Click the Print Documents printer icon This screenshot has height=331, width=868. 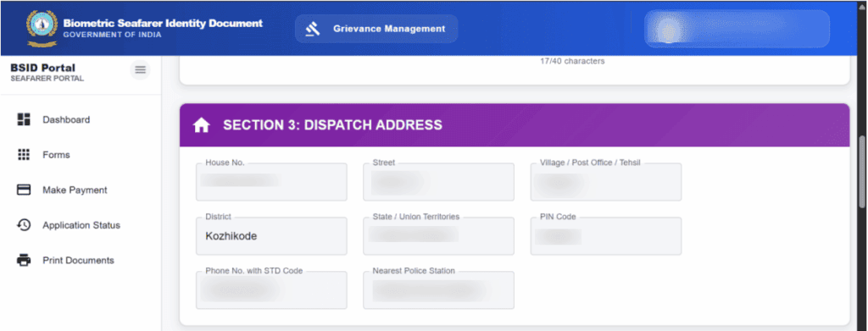pyautogui.click(x=24, y=260)
